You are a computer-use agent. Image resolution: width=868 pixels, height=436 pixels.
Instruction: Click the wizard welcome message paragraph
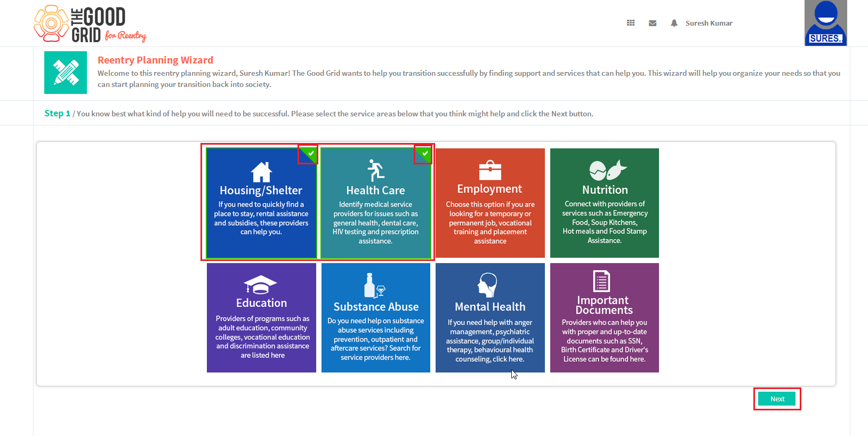coord(469,79)
